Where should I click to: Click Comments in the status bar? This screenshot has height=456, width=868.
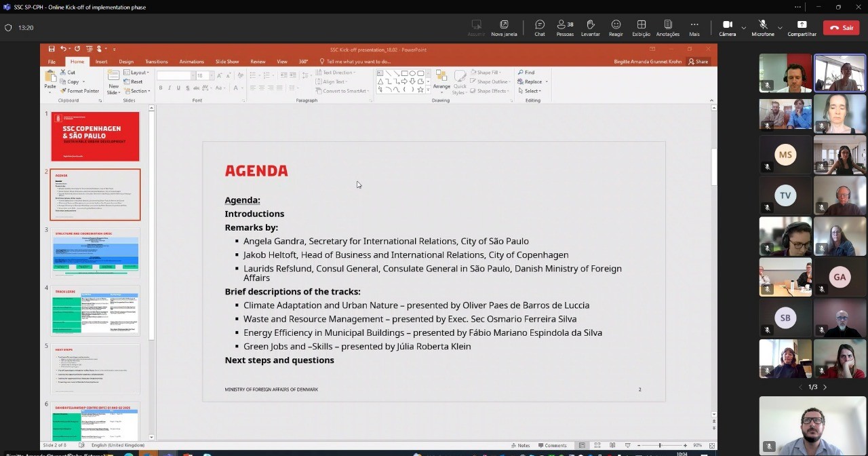tap(553, 446)
